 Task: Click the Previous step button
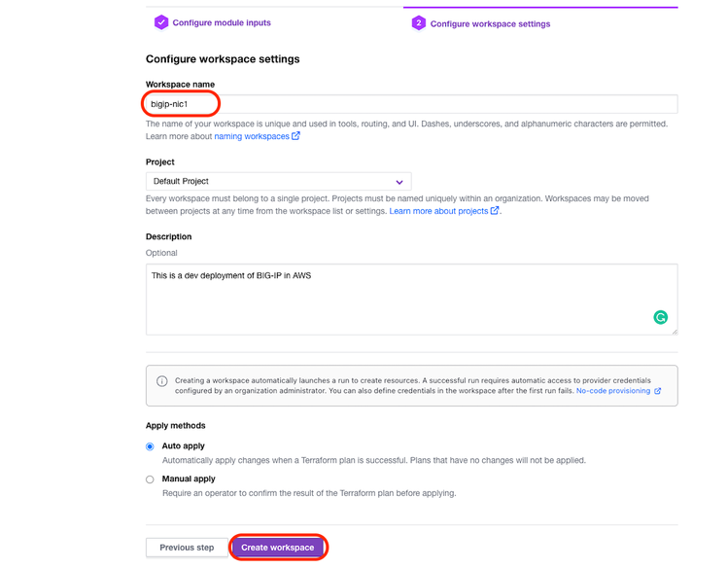pos(187,548)
